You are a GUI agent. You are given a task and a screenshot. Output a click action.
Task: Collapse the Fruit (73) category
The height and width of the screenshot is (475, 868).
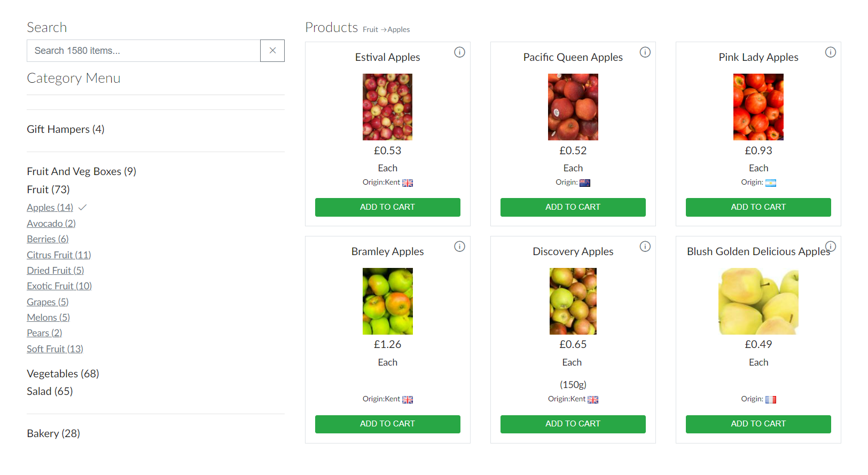tap(48, 189)
